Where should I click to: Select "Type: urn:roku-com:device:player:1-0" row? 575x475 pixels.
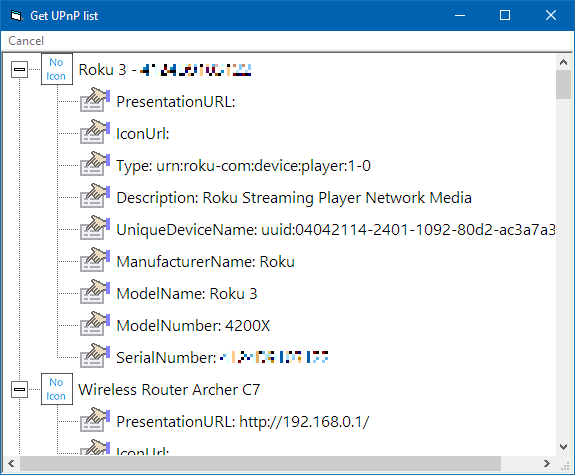pos(243,166)
